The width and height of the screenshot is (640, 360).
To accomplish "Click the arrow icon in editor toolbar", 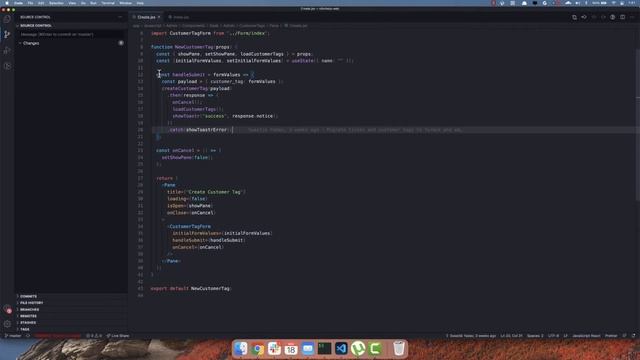I will point(584,17).
